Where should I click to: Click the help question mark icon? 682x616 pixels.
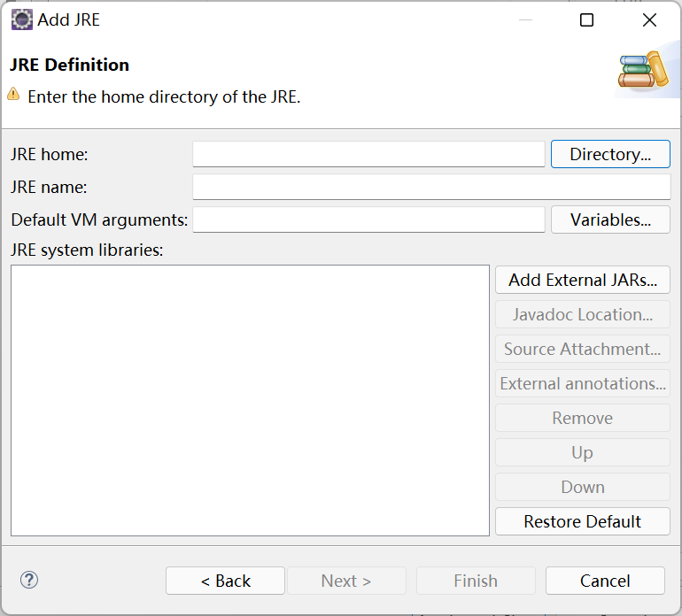[29, 580]
